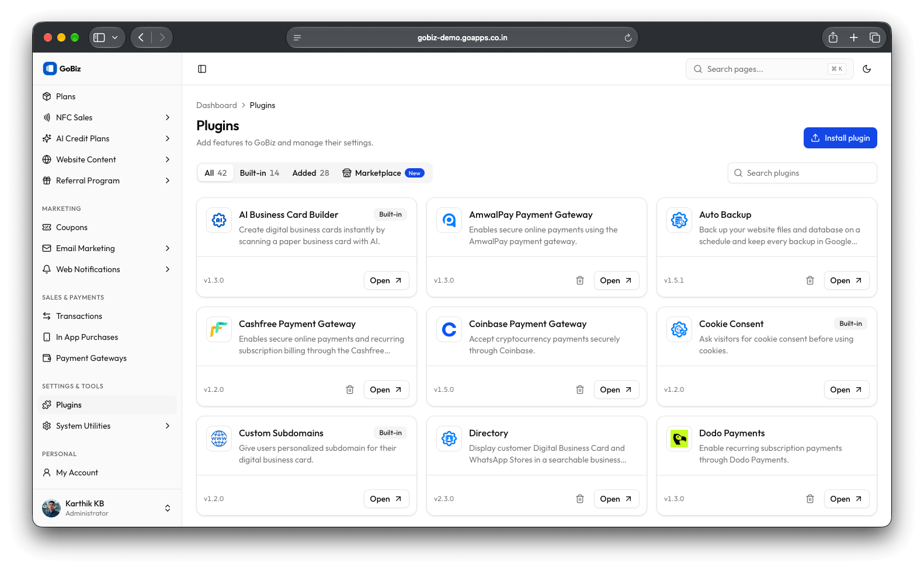Viewport: 924px width, 570px height.
Task: Open the Cookie Consent plugin
Action: point(846,390)
